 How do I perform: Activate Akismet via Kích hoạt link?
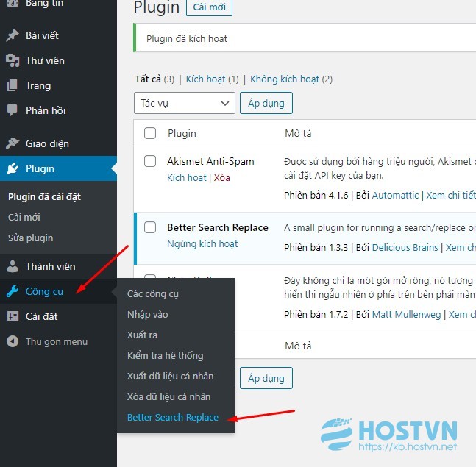[187, 177]
